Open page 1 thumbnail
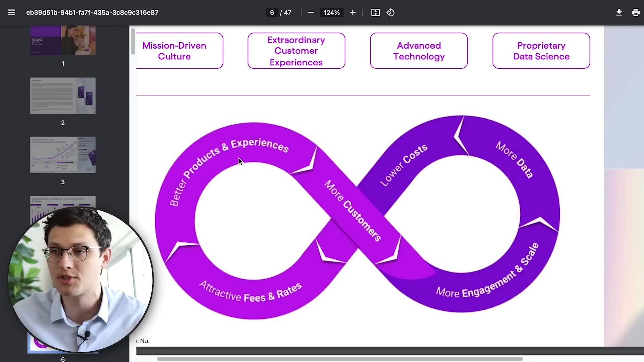 [63, 40]
